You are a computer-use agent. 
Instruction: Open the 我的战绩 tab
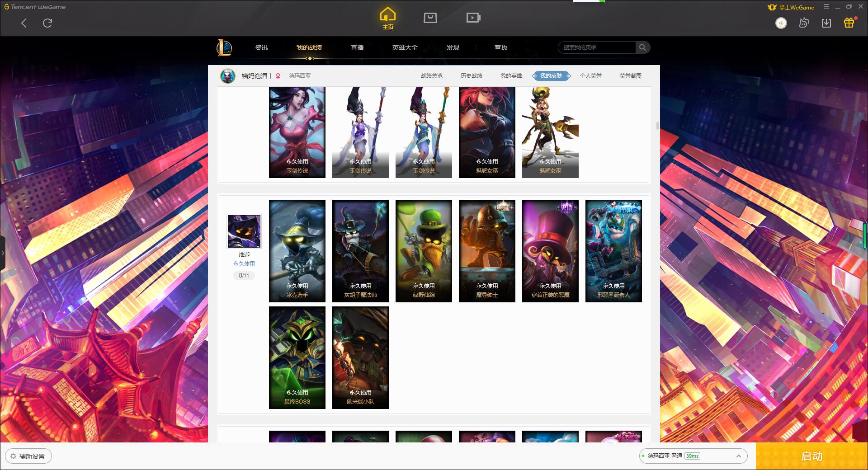(x=309, y=47)
